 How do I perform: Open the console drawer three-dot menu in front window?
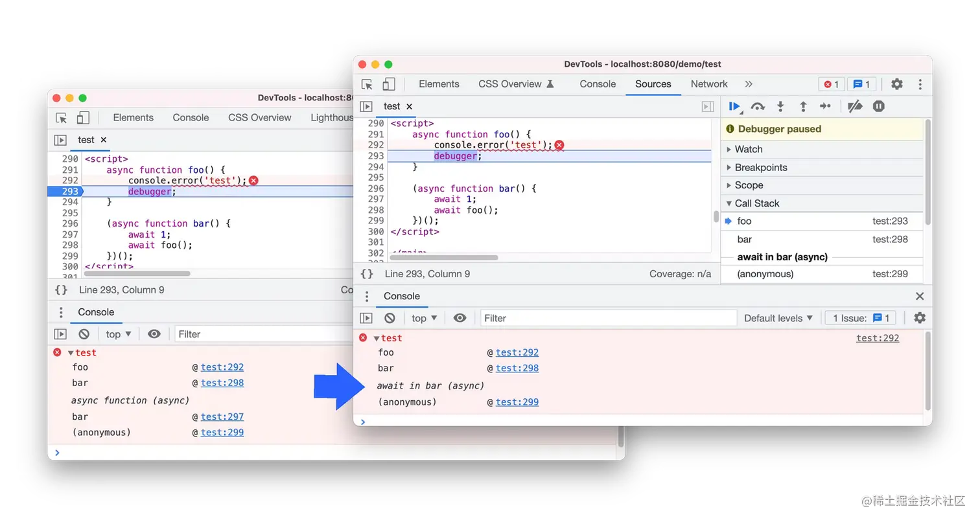[367, 297]
